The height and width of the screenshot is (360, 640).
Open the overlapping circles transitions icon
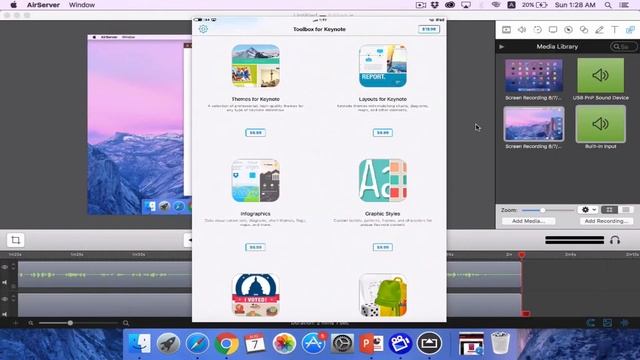coord(584,30)
